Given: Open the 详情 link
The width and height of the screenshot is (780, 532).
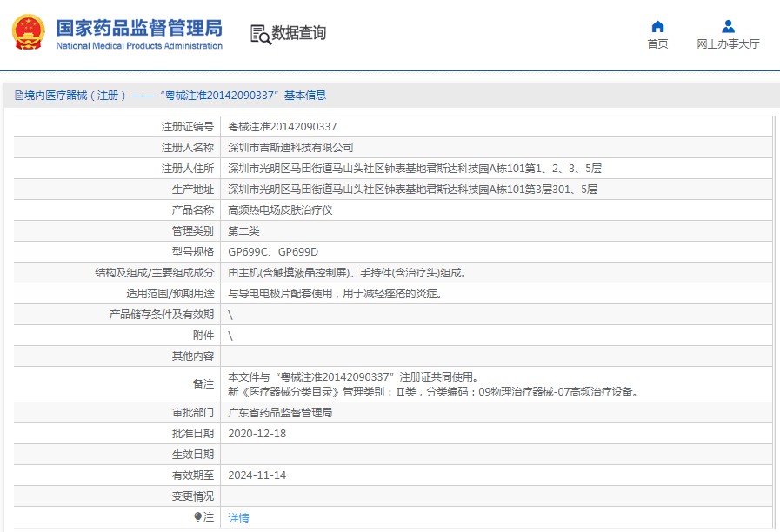Looking at the screenshot, I should (238, 518).
